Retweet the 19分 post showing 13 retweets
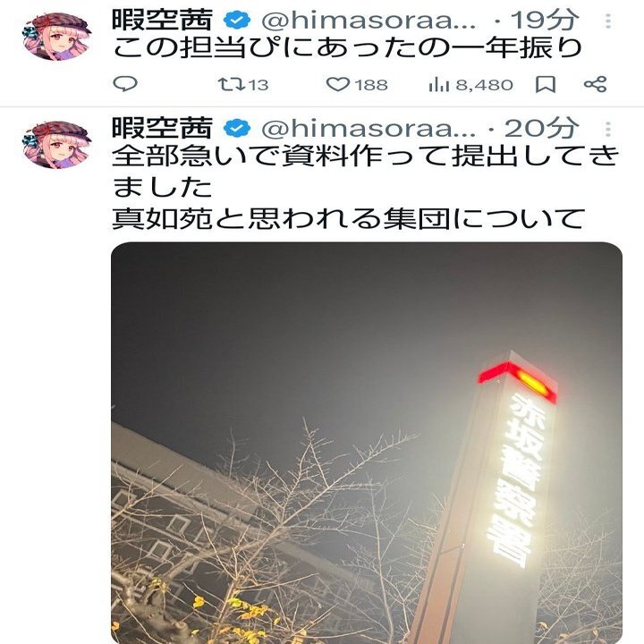The width and height of the screenshot is (644, 644). (x=243, y=85)
